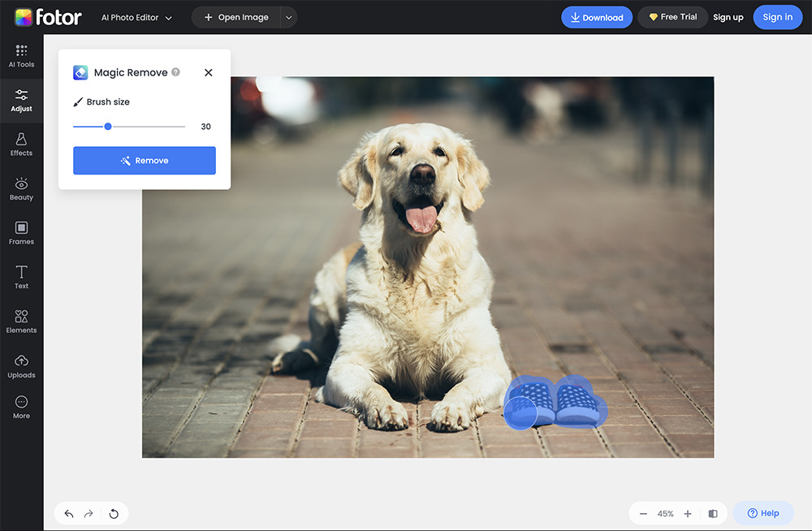Open the More options sidebar item
The width and height of the screenshot is (812, 531).
click(21, 408)
